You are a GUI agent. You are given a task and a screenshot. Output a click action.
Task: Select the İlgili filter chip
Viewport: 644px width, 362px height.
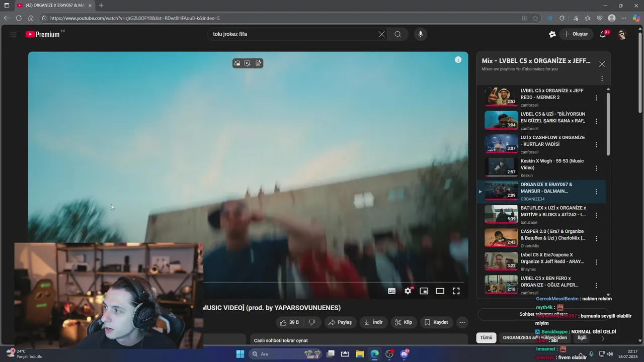point(582,338)
